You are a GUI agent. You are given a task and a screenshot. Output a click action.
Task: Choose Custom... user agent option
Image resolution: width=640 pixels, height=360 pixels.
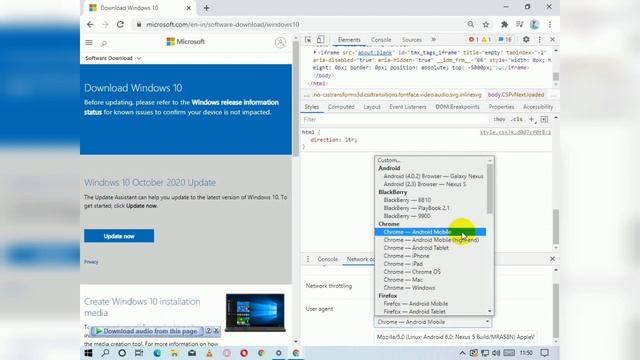click(389, 160)
